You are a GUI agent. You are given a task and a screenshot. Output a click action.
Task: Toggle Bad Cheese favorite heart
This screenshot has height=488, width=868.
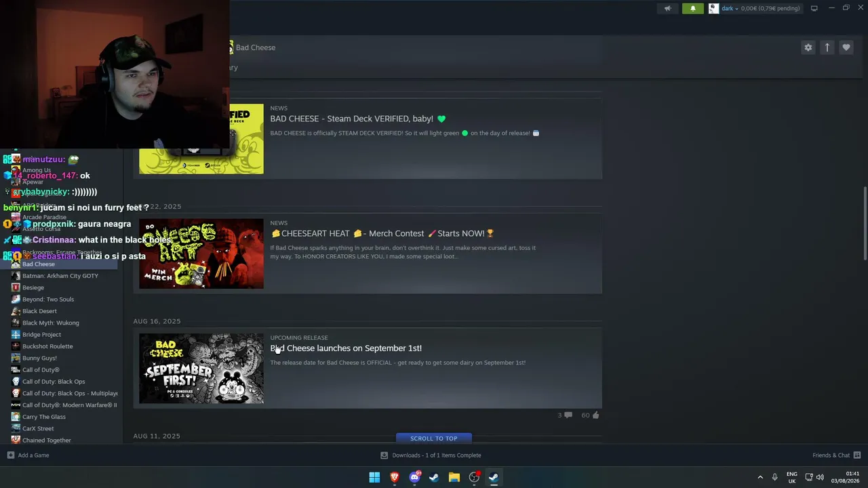[846, 47]
